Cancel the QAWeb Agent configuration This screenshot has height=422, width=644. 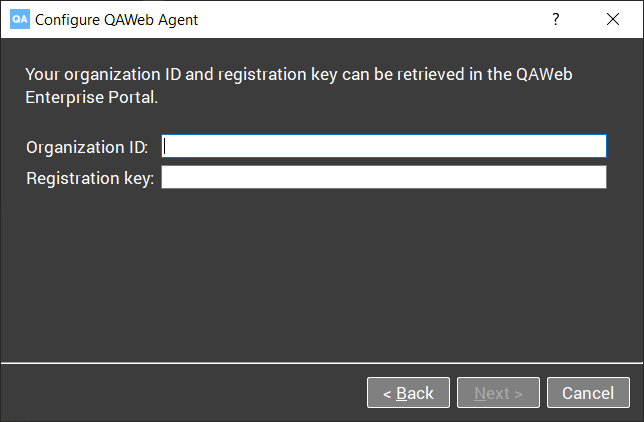pos(588,393)
